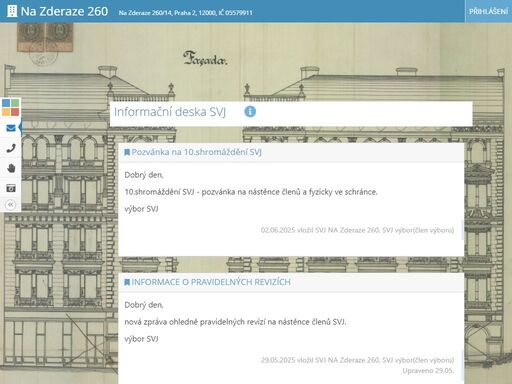Screen dimensions: 512x384
Task: Collapse the sidebar with the double-chevron button
Action: 11,204
